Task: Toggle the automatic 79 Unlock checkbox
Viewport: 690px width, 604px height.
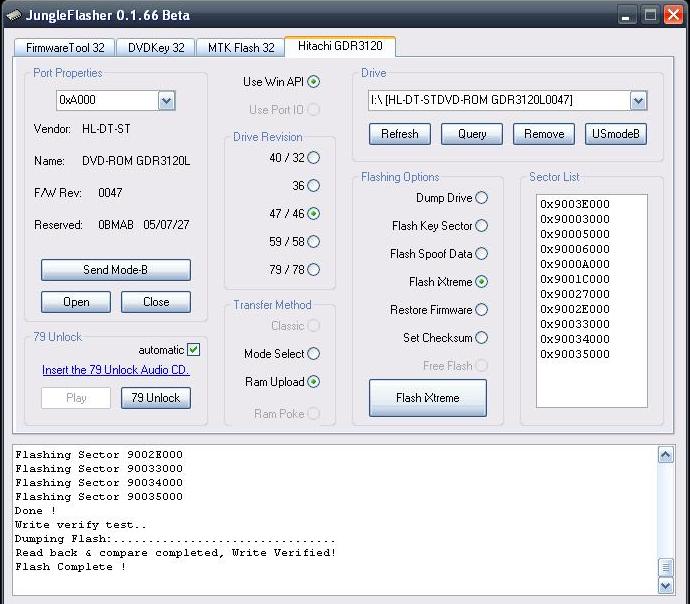Action: [194, 350]
